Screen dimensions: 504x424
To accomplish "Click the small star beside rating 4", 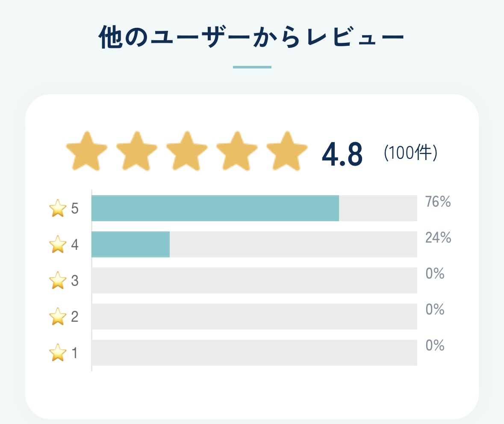I will point(58,244).
